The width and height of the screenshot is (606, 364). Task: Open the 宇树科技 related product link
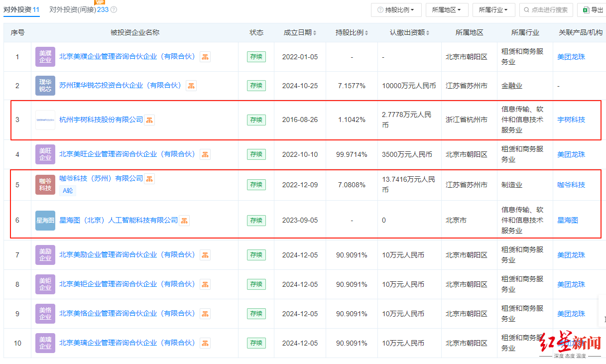571,120
